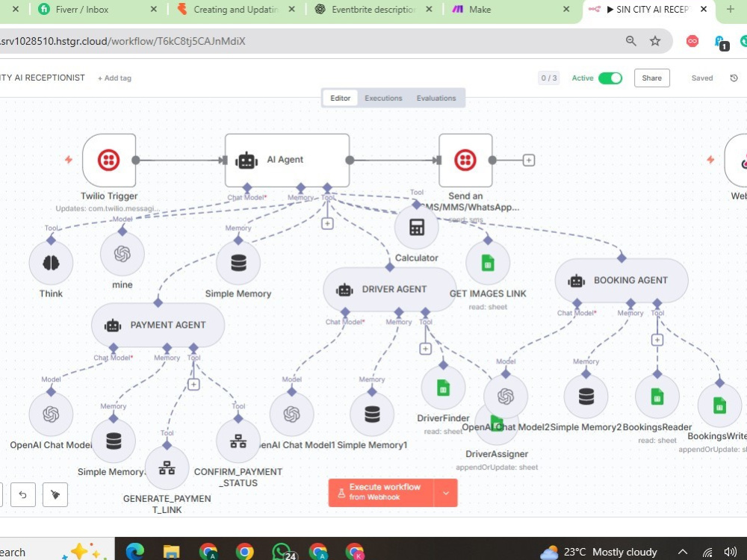Click the undo arrow button

(x=23, y=495)
